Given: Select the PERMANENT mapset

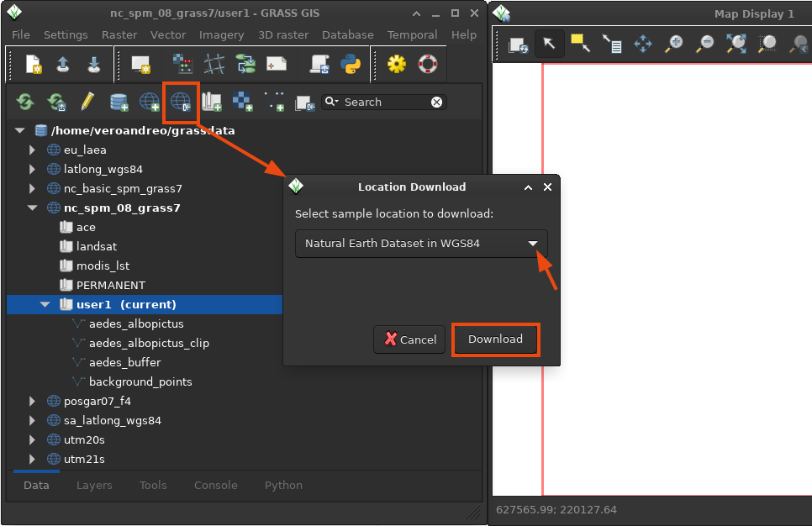Looking at the screenshot, I should tap(111, 285).
